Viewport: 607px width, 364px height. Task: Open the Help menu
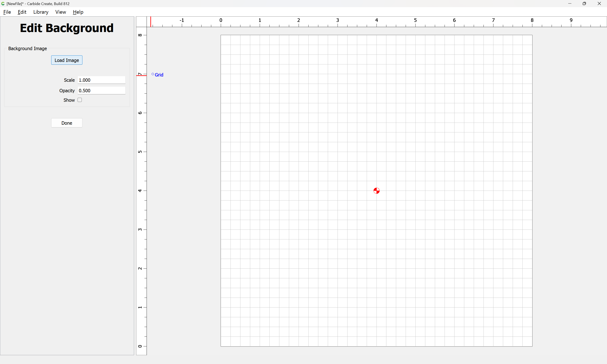click(x=78, y=12)
